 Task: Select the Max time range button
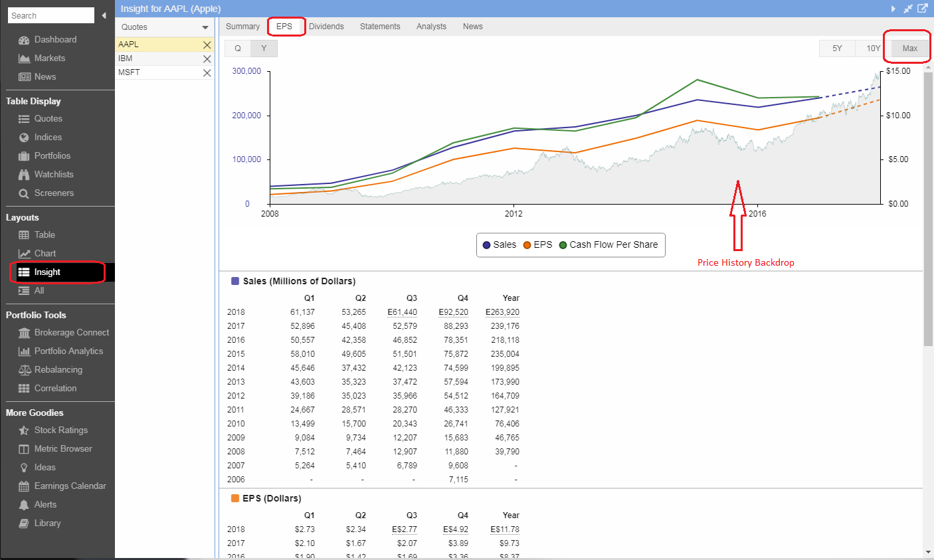tap(909, 48)
